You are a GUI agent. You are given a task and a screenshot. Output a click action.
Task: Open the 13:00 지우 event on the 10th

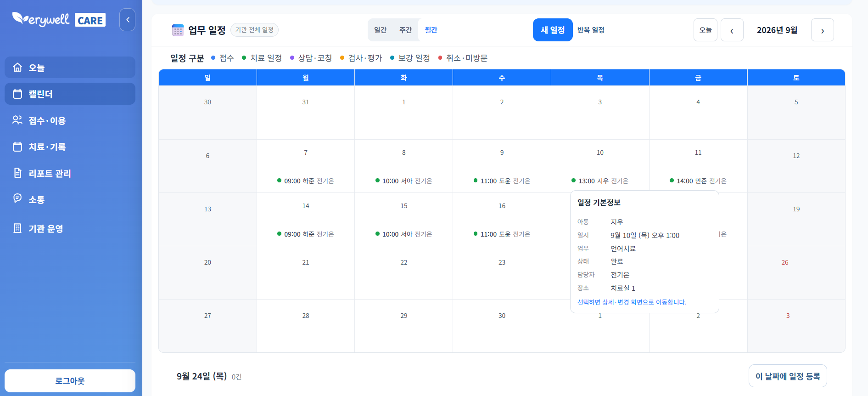(x=599, y=181)
